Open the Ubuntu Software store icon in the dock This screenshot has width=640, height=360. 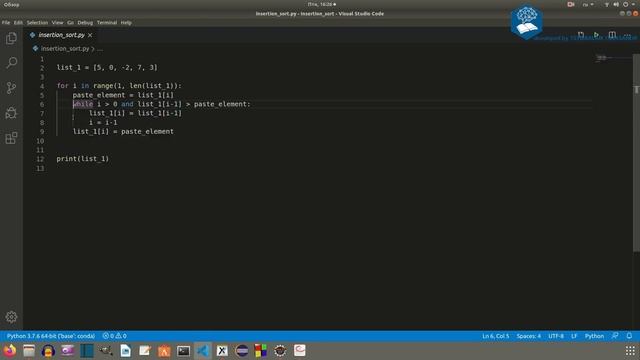(x=164, y=350)
